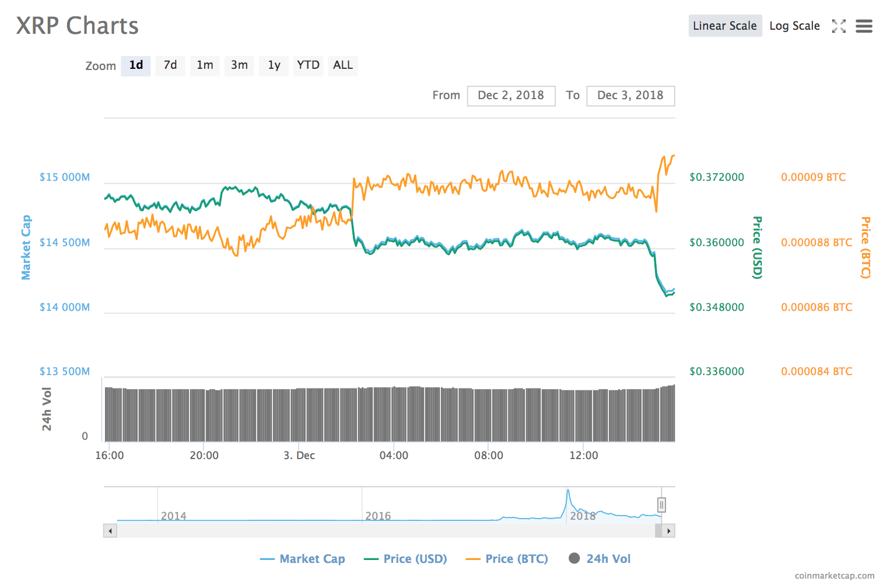Grab the navigator range handle

(x=661, y=505)
